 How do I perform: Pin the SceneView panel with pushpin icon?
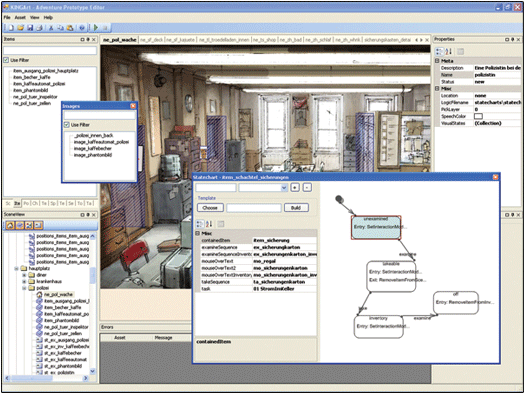(88, 215)
